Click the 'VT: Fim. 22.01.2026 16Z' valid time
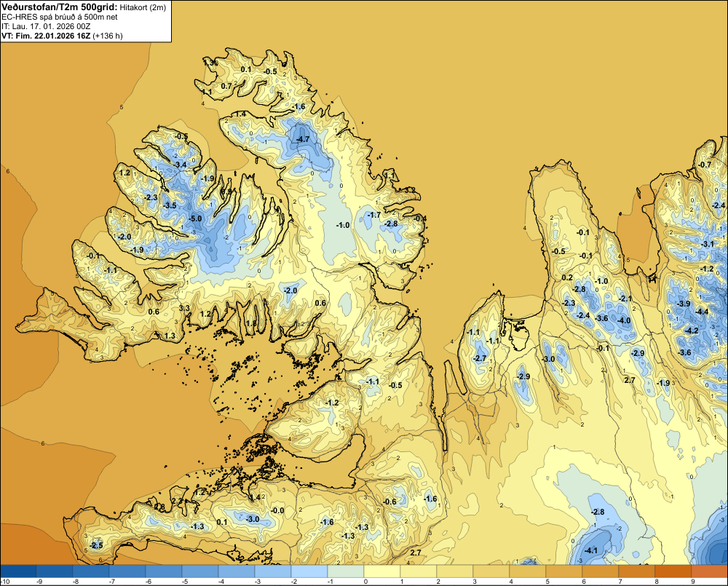 point(46,36)
